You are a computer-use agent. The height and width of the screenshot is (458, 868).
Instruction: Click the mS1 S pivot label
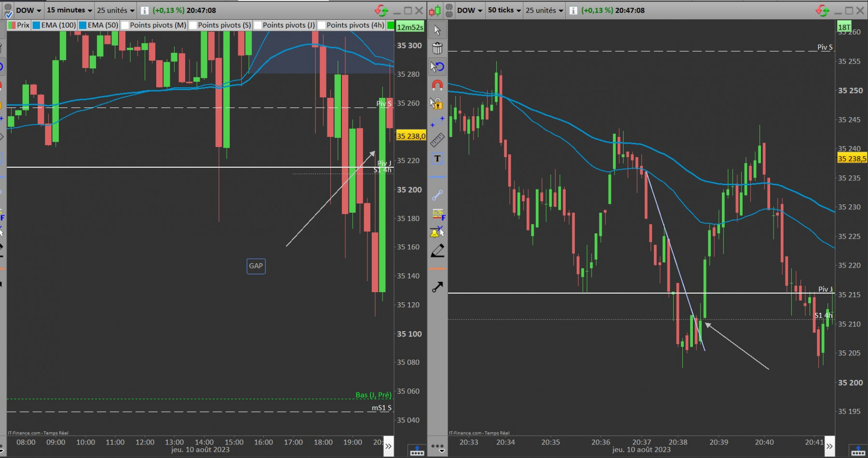pyautogui.click(x=381, y=408)
